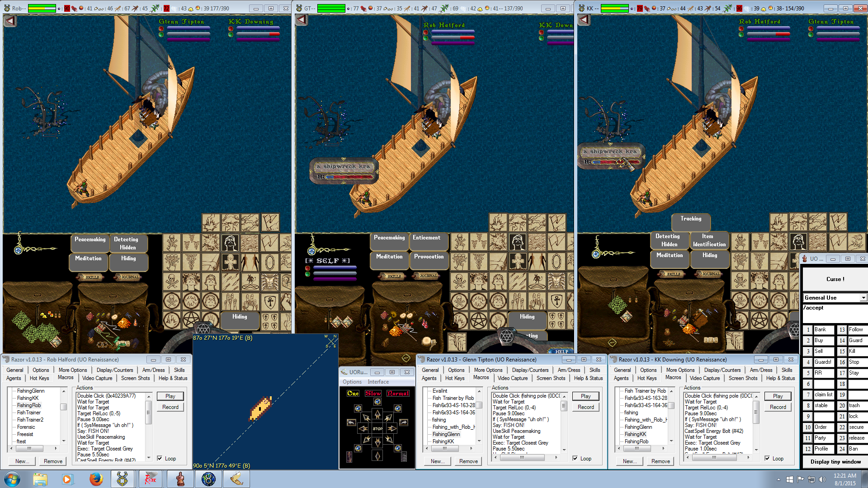868x488 pixels.
Task: Click the HELP button in GT game window
Action: tap(561, 351)
